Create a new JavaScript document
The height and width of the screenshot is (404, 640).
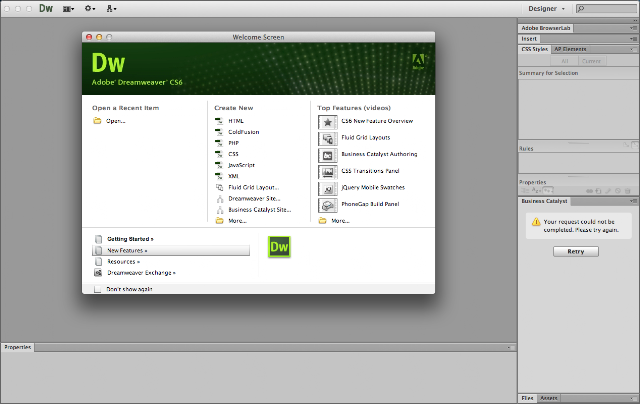(241, 165)
